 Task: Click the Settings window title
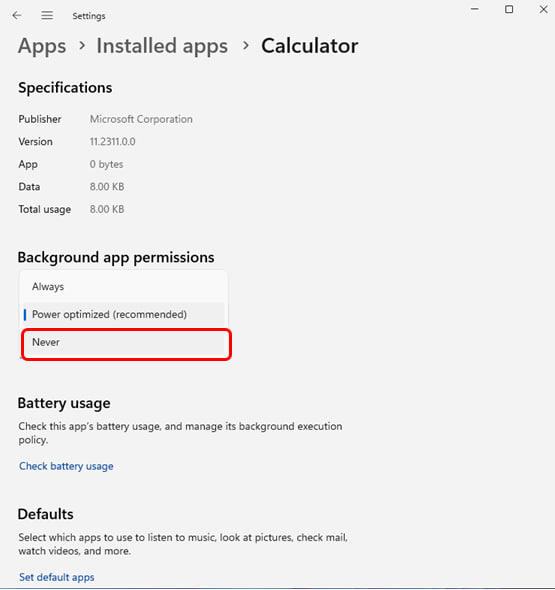point(89,16)
